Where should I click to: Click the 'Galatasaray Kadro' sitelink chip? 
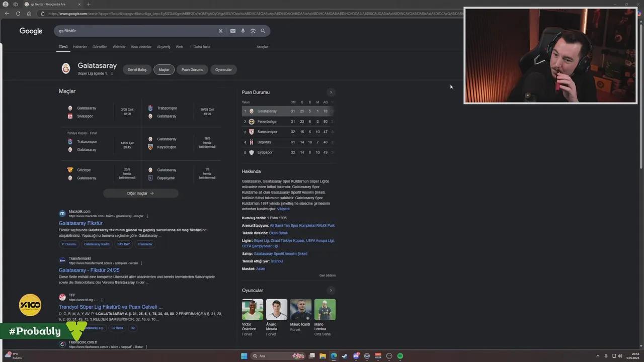pyautogui.click(x=97, y=244)
